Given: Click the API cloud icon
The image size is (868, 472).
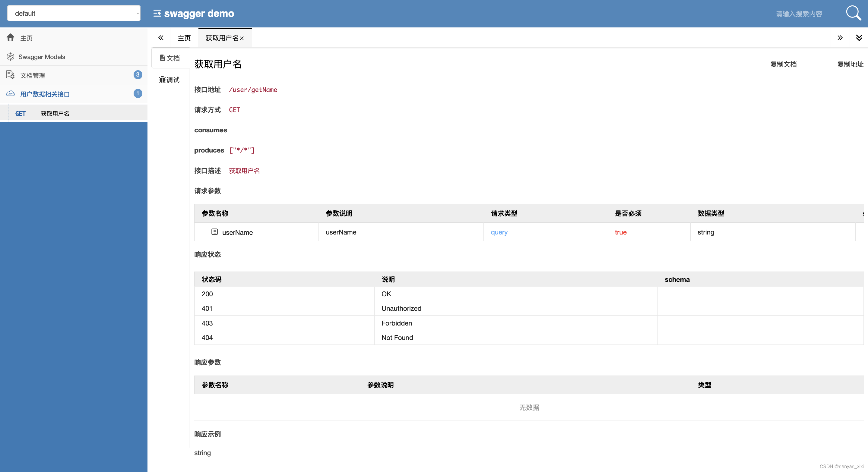Looking at the screenshot, I should pos(11,94).
